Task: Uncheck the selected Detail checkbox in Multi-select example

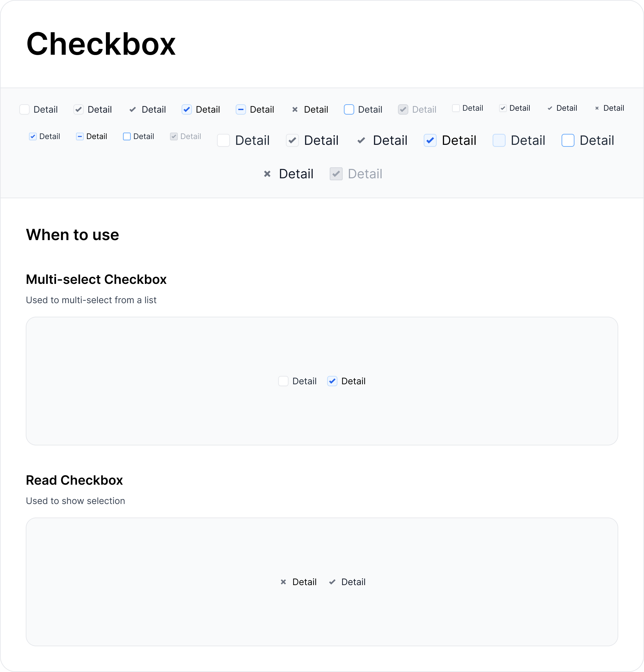Action: coord(332,381)
